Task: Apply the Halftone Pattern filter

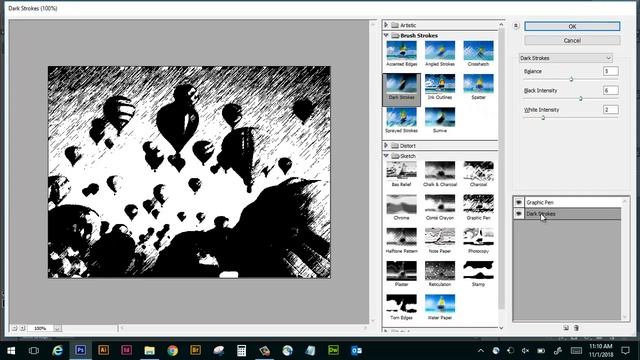Action: tap(401, 241)
